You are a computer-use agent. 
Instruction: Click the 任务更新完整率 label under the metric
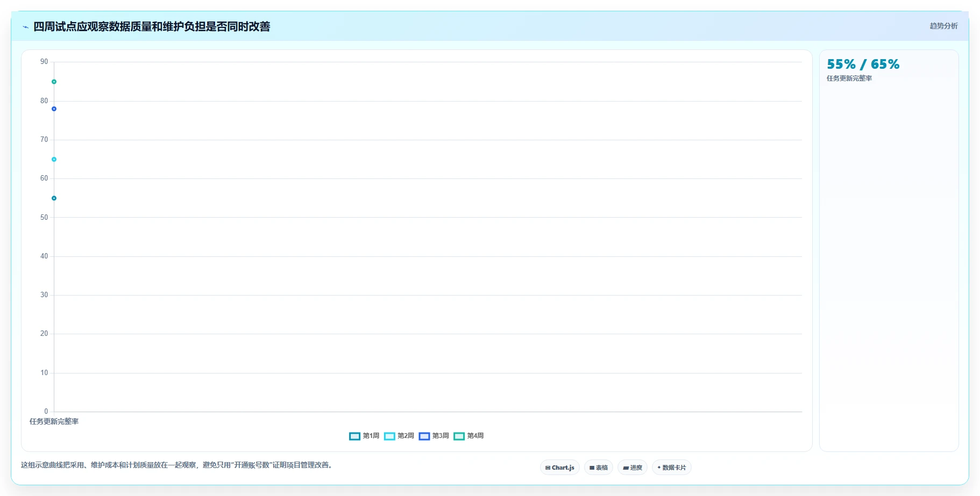coord(849,78)
